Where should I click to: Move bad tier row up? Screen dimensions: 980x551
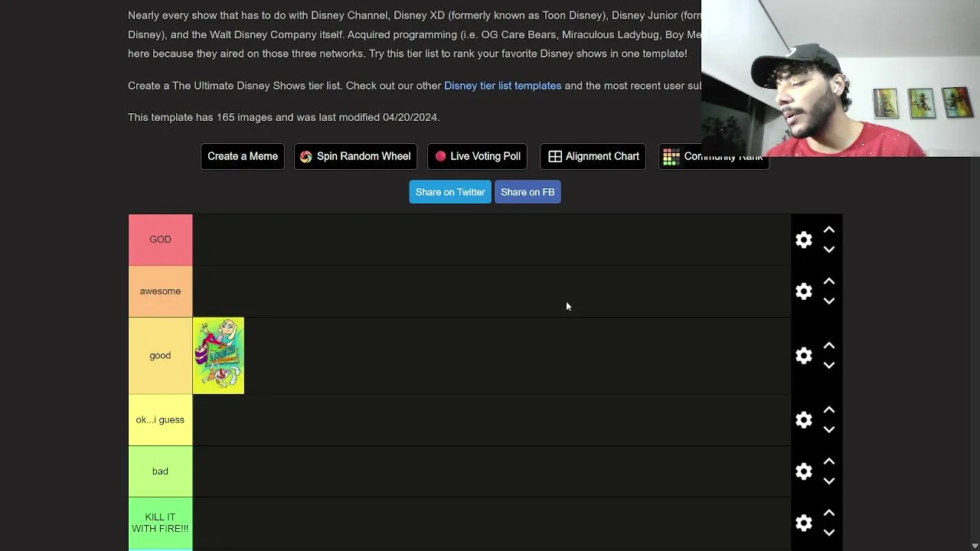[x=828, y=461]
